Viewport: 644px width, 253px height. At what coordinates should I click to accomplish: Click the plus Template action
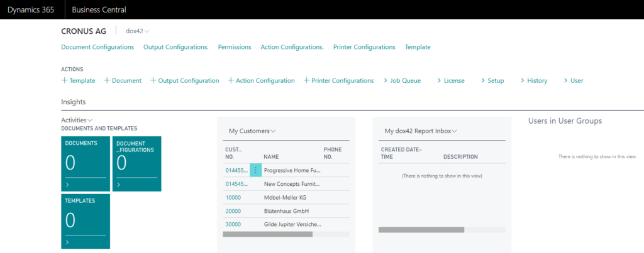[78, 80]
